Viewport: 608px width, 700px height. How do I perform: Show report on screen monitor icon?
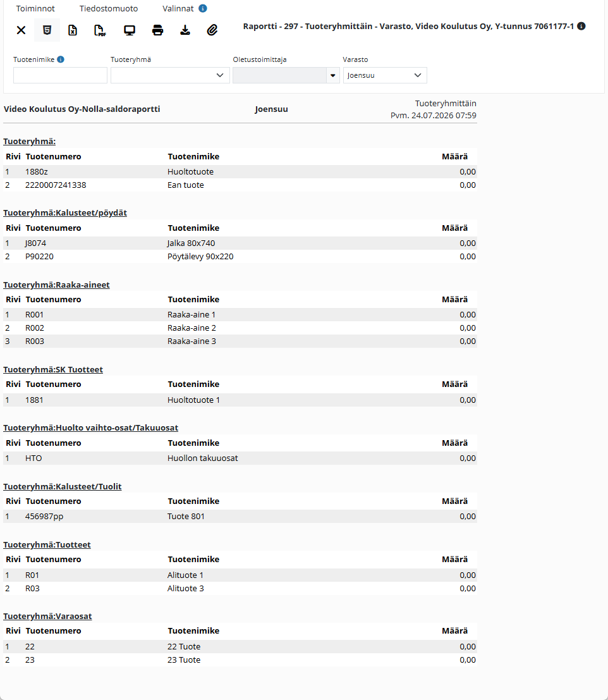[x=130, y=30]
